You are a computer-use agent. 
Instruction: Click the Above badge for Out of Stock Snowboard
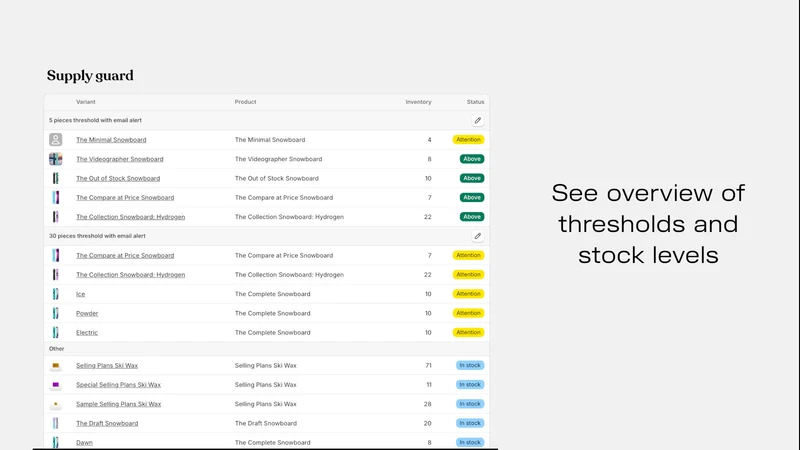point(472,179)
